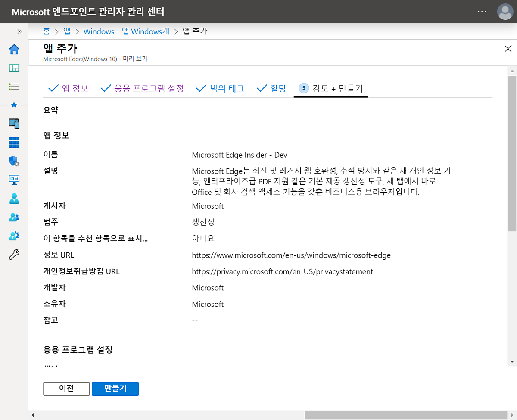This screenshot has width=517, height=420.
Task: Click the vertical scrollbar thumb
Action: (x=512, y=154)
